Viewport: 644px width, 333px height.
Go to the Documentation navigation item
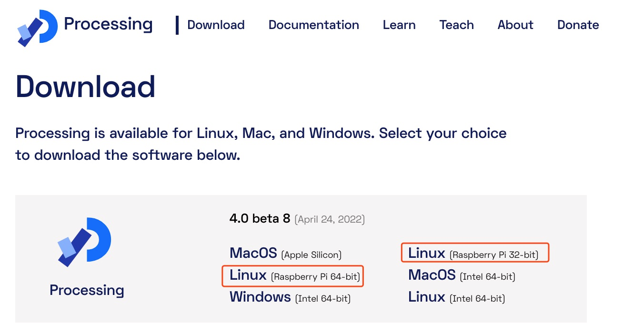point(314,25)
